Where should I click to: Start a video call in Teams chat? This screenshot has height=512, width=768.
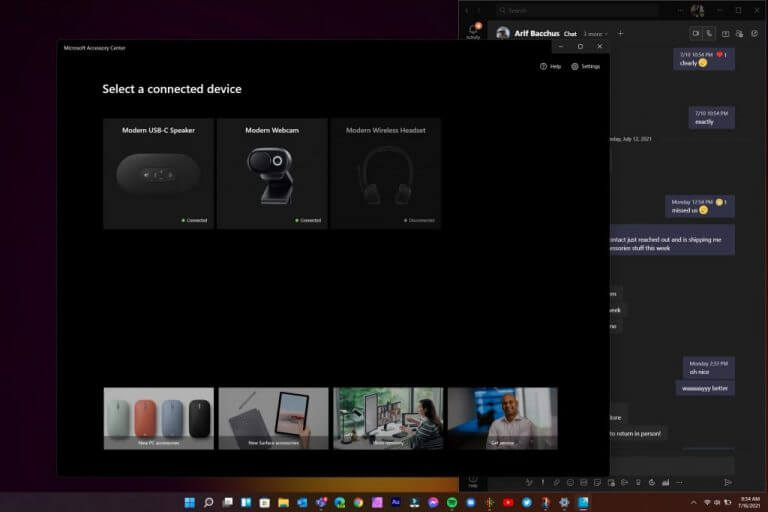coord(696,33)
